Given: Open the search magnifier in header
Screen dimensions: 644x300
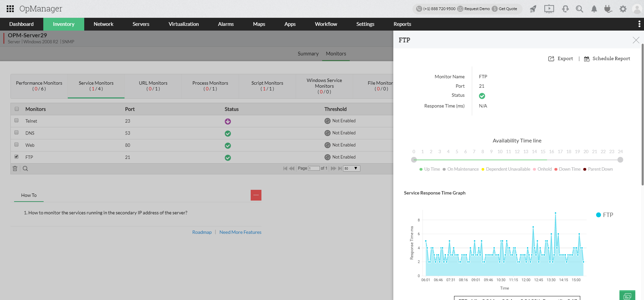Looking at the screenshot, I should [580, 9].
